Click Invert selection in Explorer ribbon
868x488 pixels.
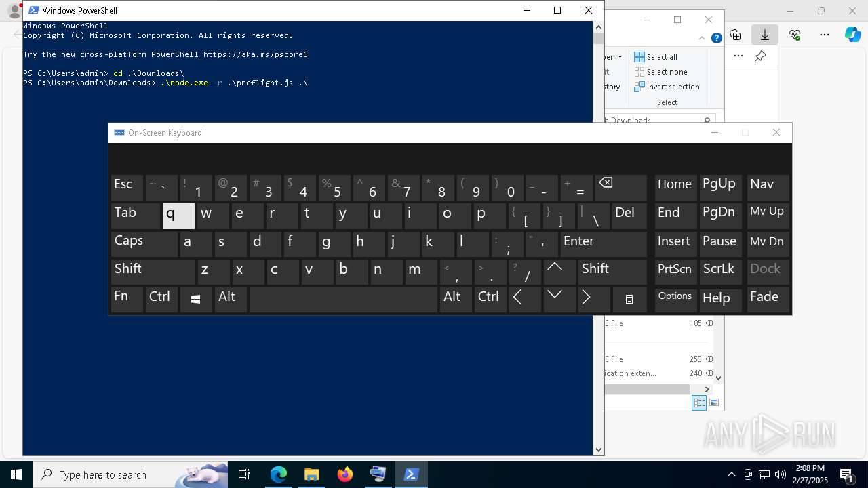(667, 87)
